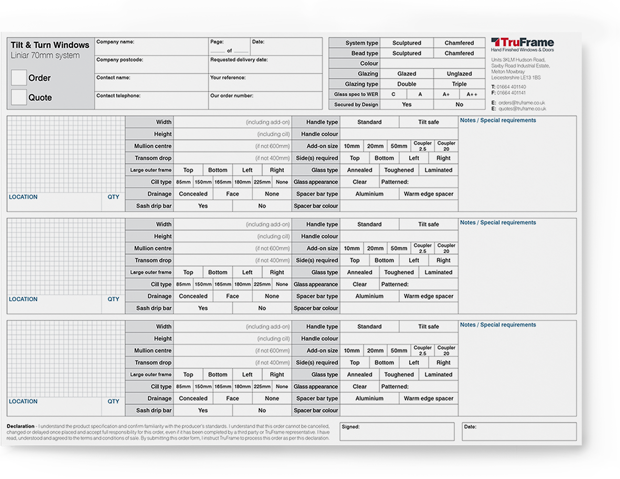
Task: Click the TruFrame logo
Action: pos(522,44)
